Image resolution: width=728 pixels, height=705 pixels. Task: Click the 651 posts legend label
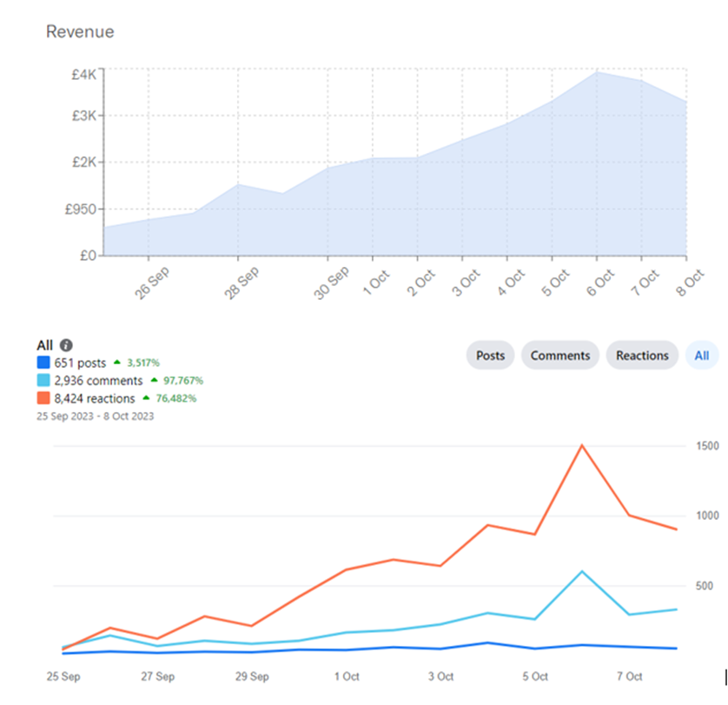click(x=79, y=362)
